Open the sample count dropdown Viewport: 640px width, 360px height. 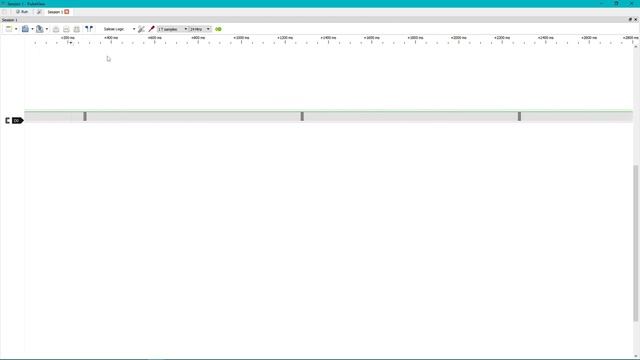coord(173,29)
